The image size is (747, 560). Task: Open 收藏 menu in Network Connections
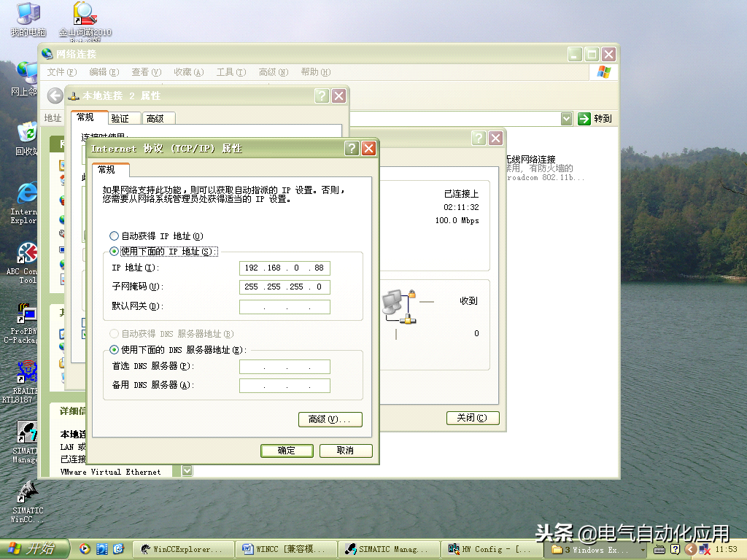[x=189, y=72]
